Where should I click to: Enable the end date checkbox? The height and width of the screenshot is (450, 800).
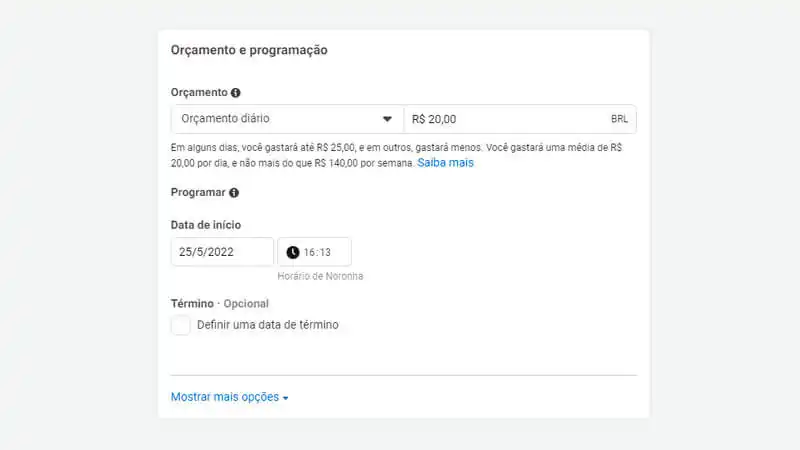[181, 325]
